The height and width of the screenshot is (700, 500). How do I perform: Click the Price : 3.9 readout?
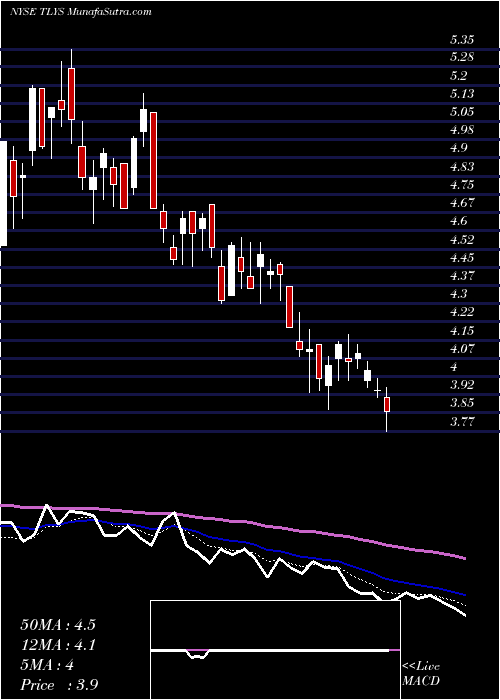[x=59, y=685]
